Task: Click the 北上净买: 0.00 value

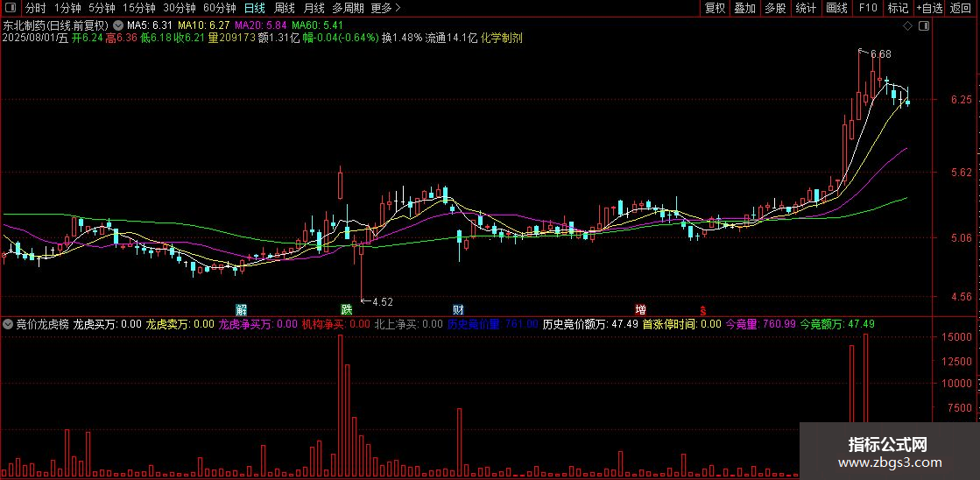Action: coord(409,324)
